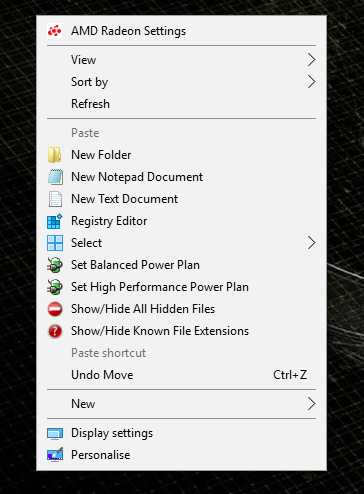Click the Registry Editor blue cubes icon
This screenshot has width=364, height=494.
(55, 221)
